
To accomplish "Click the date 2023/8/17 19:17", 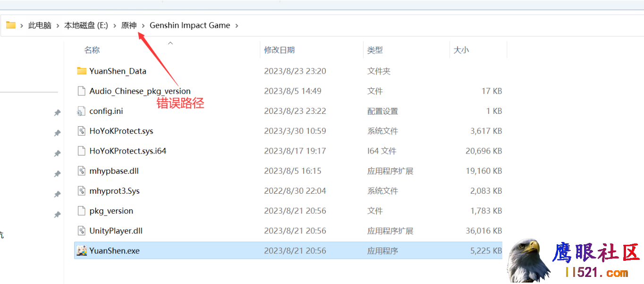I will pos(295,151).
